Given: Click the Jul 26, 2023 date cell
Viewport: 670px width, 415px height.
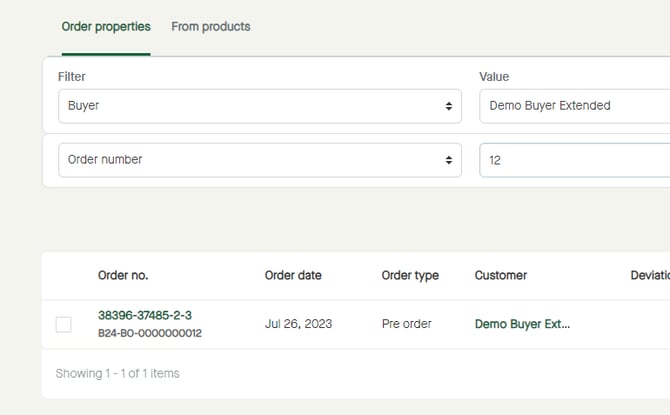Looking at the screenshot, I should pos(298,324).
